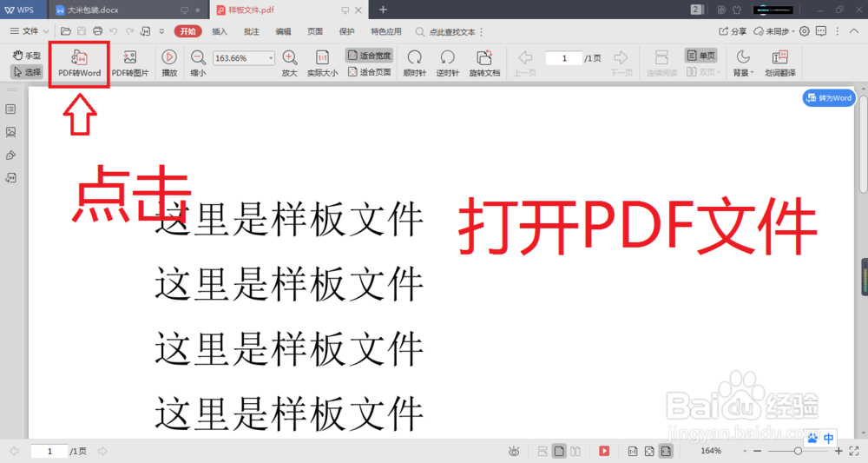Open the thumbnails panel in left sidebar

[10, 132]
